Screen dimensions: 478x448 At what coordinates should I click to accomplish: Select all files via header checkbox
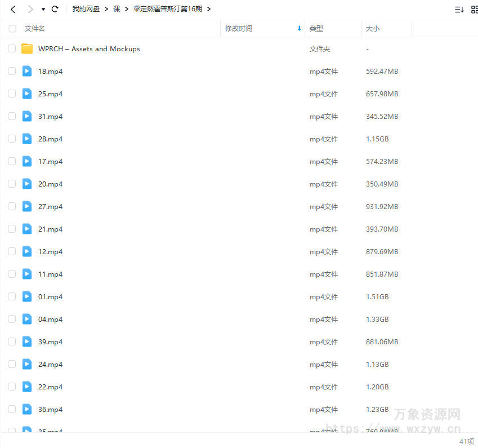[x=11, y=29]
